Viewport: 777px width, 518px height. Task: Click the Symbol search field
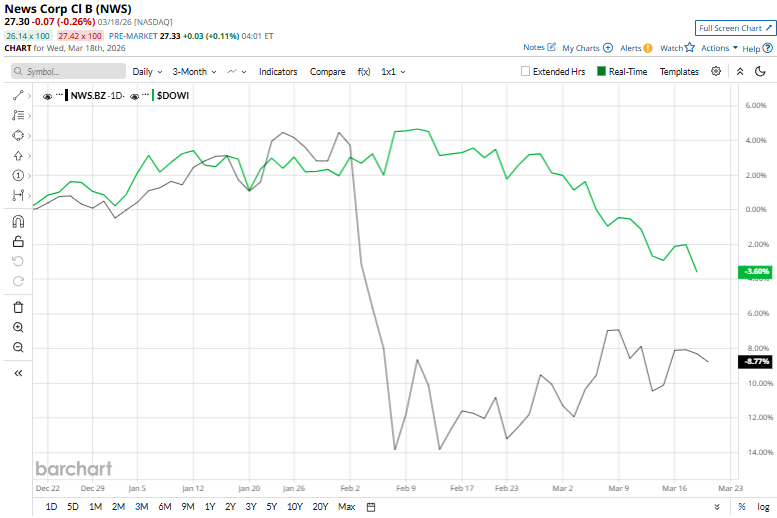point(68,72)
